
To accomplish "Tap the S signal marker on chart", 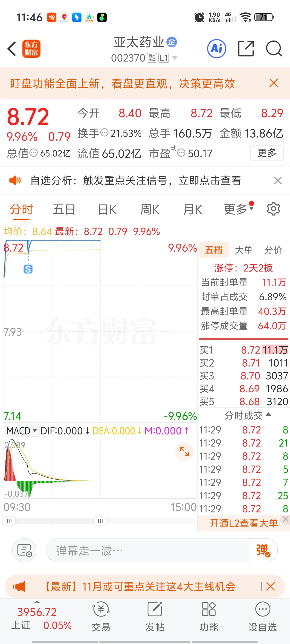I will coord(28,269).
